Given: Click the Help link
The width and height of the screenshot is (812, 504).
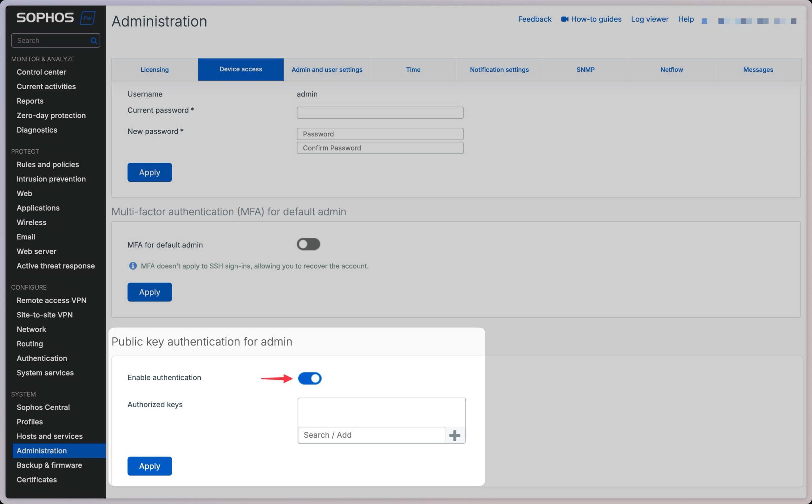Looking at the screenshot, I should pos(686,19).
